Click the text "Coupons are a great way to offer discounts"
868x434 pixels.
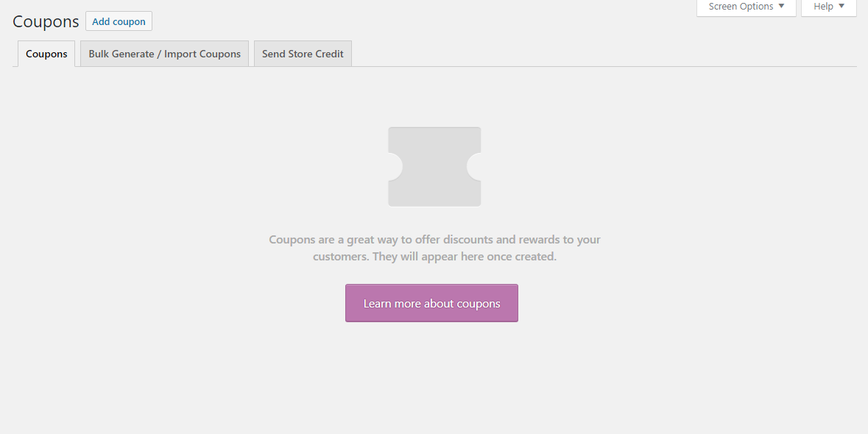click(381, 239)
